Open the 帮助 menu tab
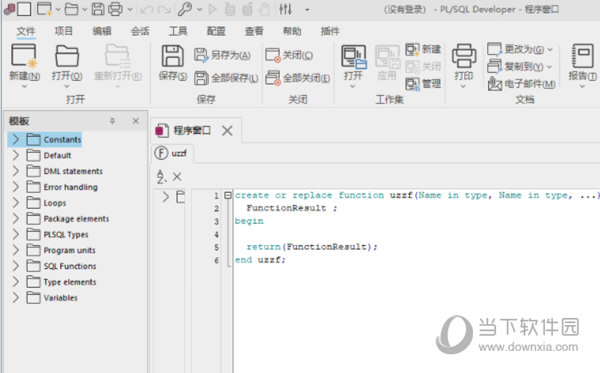 (292, 31)
